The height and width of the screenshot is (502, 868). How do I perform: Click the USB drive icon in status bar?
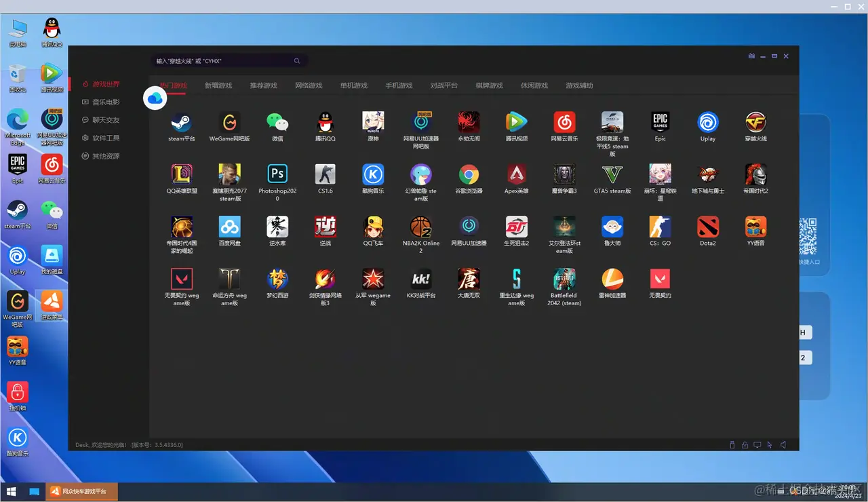coord(732,445)
